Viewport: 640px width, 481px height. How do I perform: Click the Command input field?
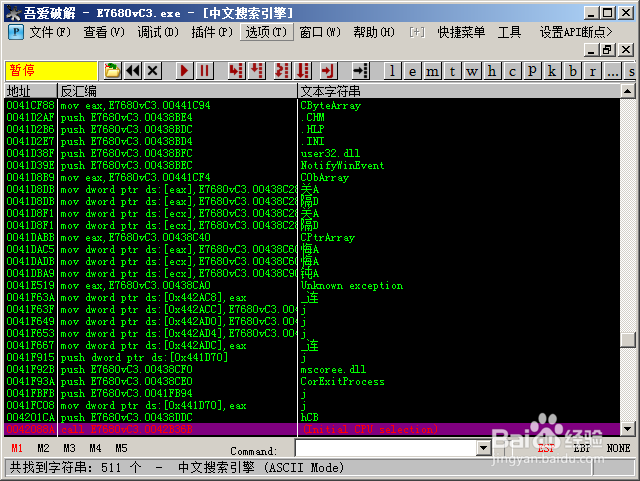tap(387, 448)
